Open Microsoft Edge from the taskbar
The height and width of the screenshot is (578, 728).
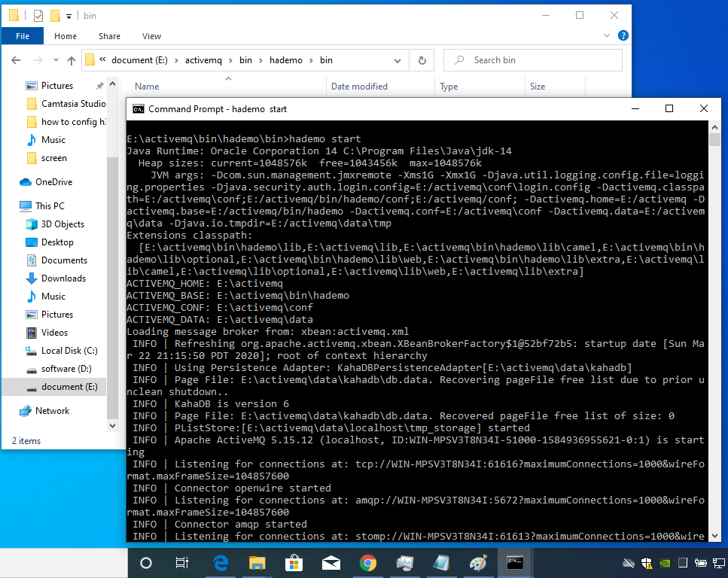(x=221, y=563)
